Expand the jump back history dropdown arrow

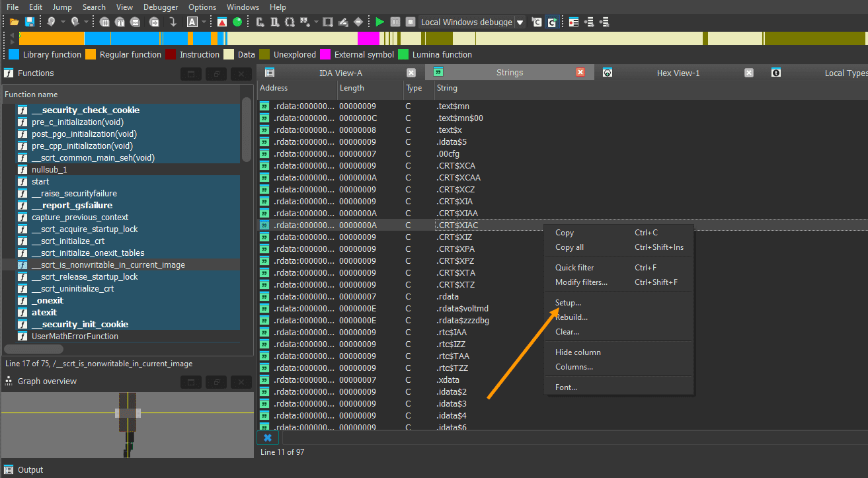click(x=63, y=22)
